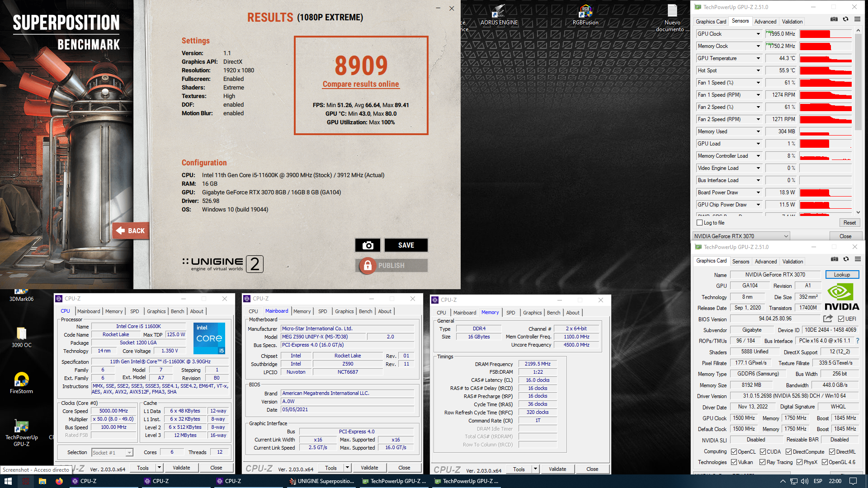Screen dimensions: 868x488
Task: Click Validate button in Mainboard CPU-Z window
Action: (369, 468)
